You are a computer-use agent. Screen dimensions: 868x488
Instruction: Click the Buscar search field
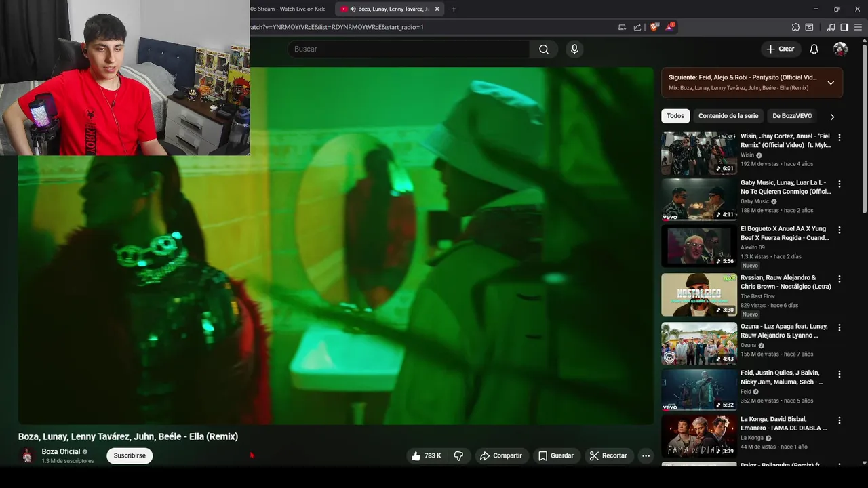click(x=409, y=49)
